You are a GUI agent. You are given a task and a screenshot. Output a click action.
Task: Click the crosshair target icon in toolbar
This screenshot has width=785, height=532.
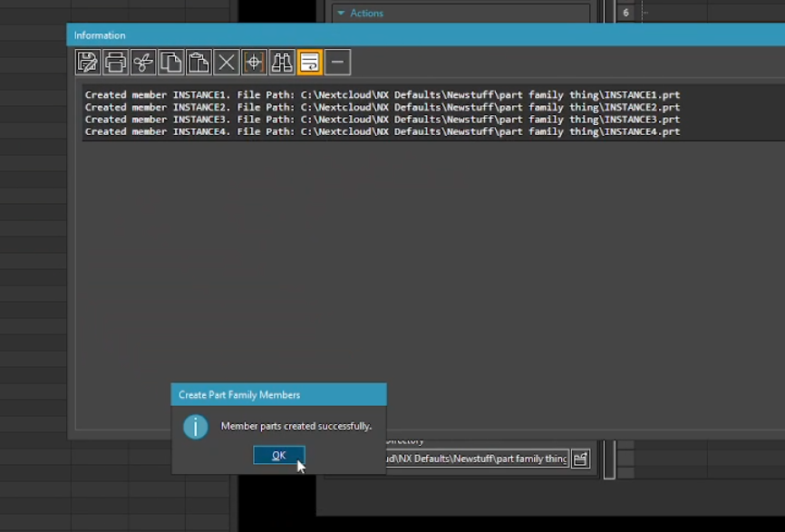pyautogui.click(x=255, y=62)
